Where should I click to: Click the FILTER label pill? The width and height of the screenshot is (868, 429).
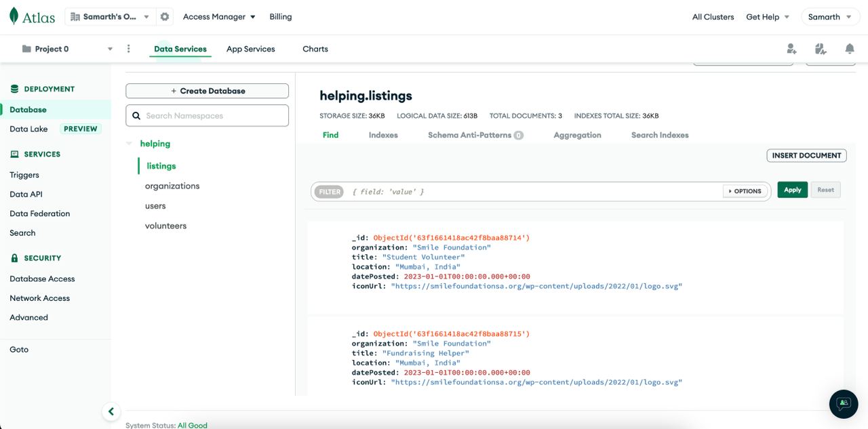point(330,192)
